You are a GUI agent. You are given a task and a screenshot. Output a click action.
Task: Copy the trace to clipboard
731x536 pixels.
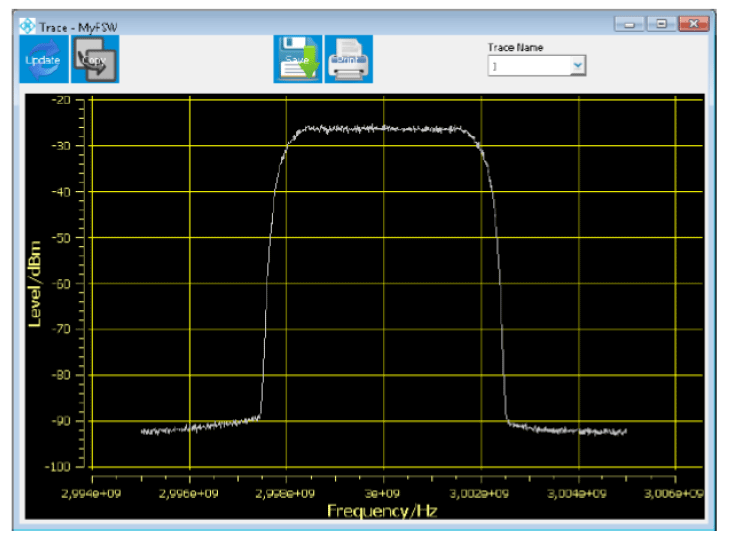tap(96, 60)
